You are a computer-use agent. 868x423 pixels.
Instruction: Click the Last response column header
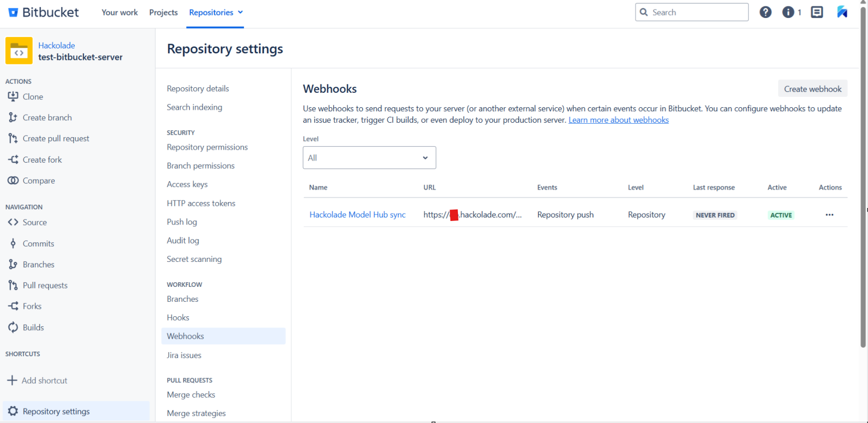(714, 188)
